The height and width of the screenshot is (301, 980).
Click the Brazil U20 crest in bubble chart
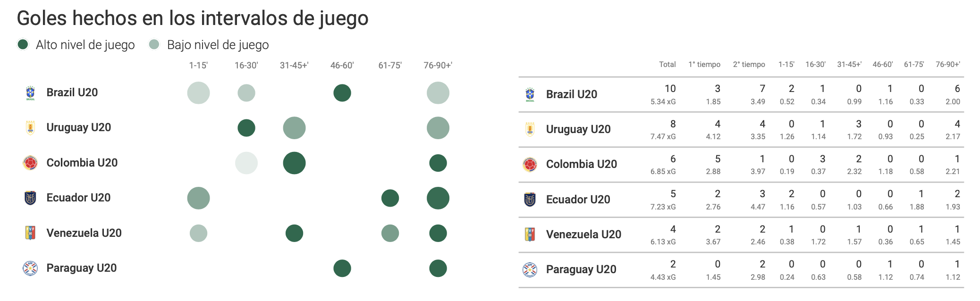click(30, 93)
